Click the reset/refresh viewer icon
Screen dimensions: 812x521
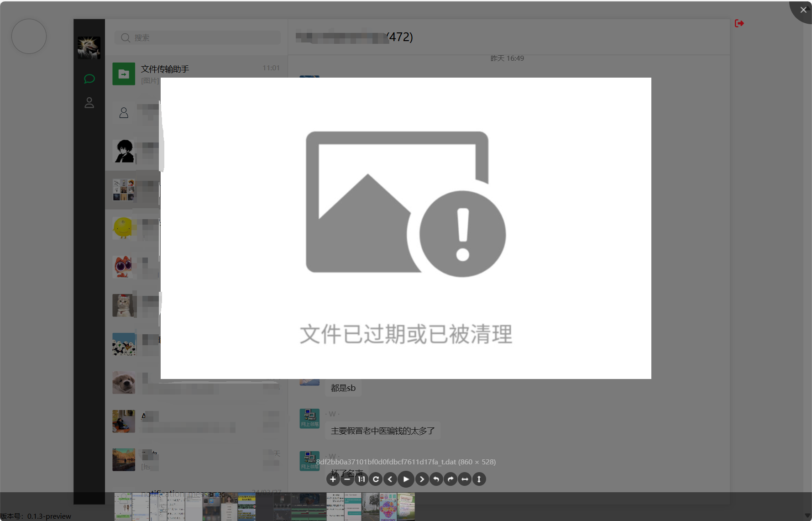click(x=376, y=479)
